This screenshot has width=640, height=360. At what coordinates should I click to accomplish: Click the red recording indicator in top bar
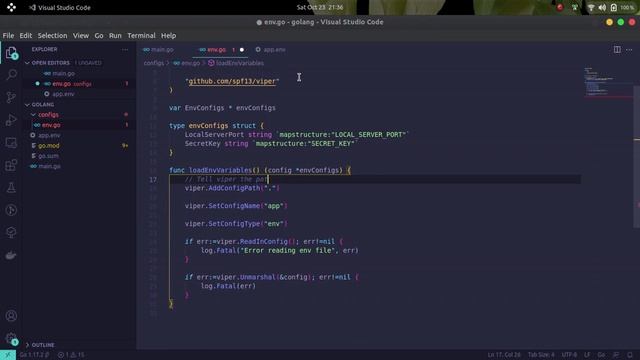560,7
